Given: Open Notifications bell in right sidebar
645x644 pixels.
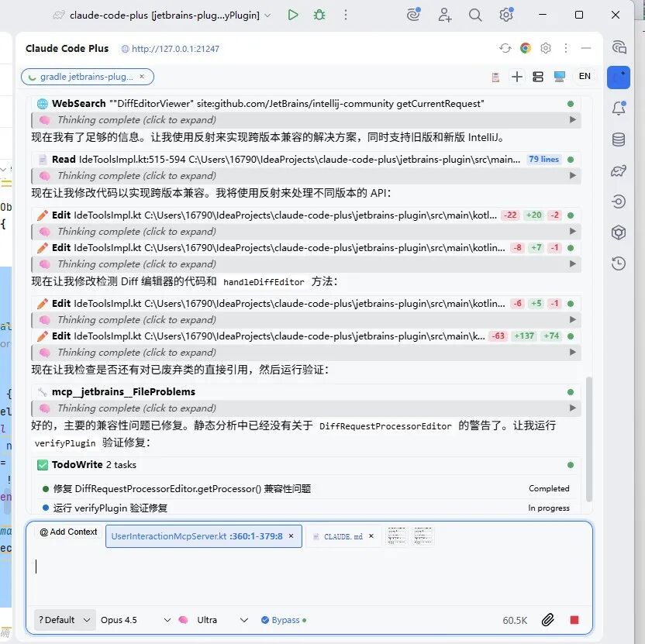Looking at the screenshot, I should click(619, 108).
